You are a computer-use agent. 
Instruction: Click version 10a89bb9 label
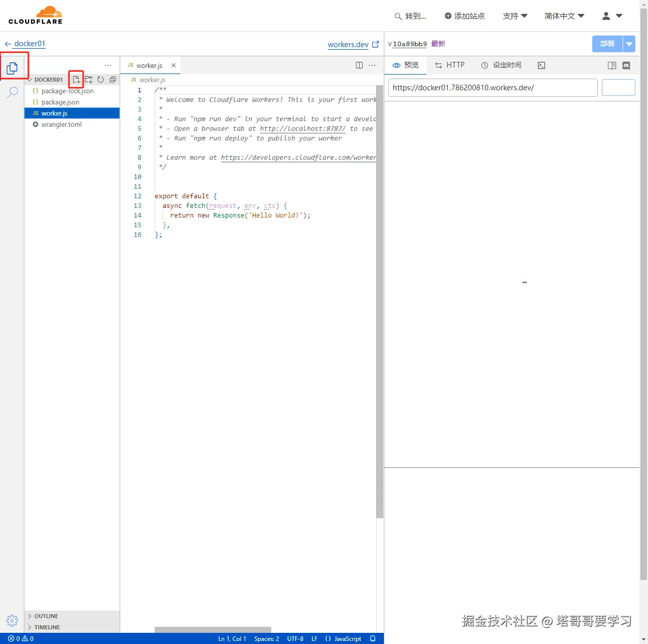click(410, 44)
